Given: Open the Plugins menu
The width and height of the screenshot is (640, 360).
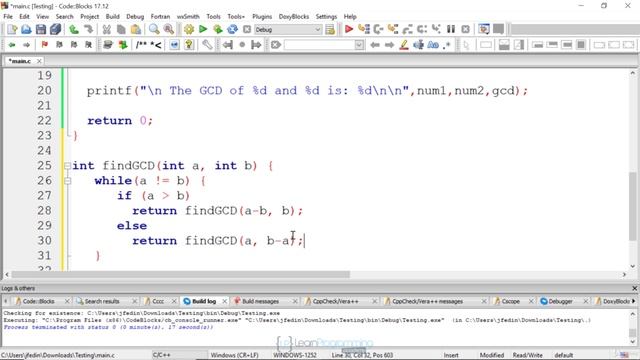Looking at the screenshot, I should point(262,16).
